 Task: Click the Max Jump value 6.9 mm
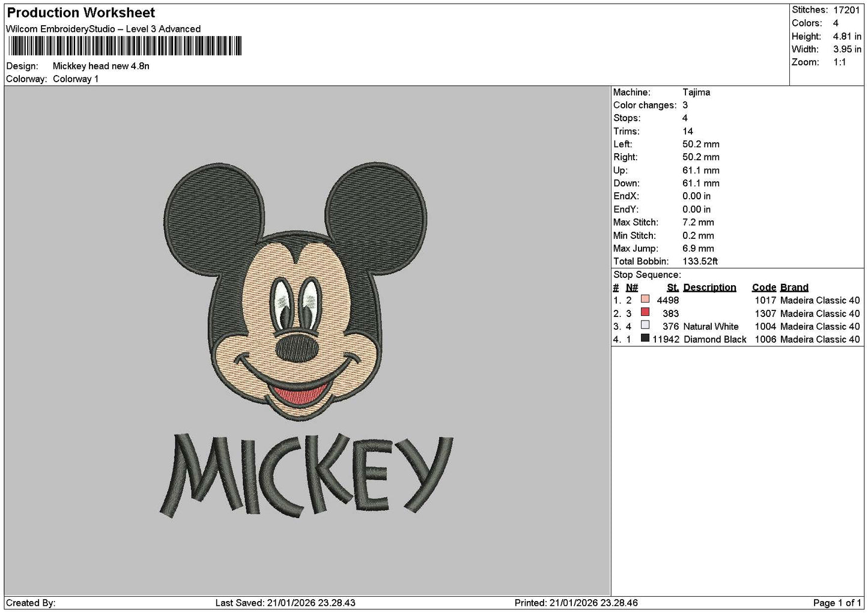pos(698,249)
